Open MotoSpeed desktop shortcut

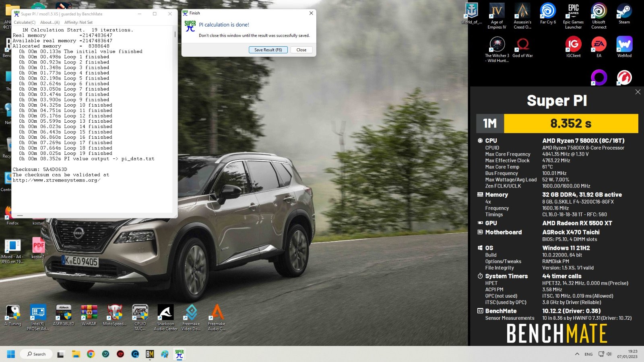tap(115, 315)
